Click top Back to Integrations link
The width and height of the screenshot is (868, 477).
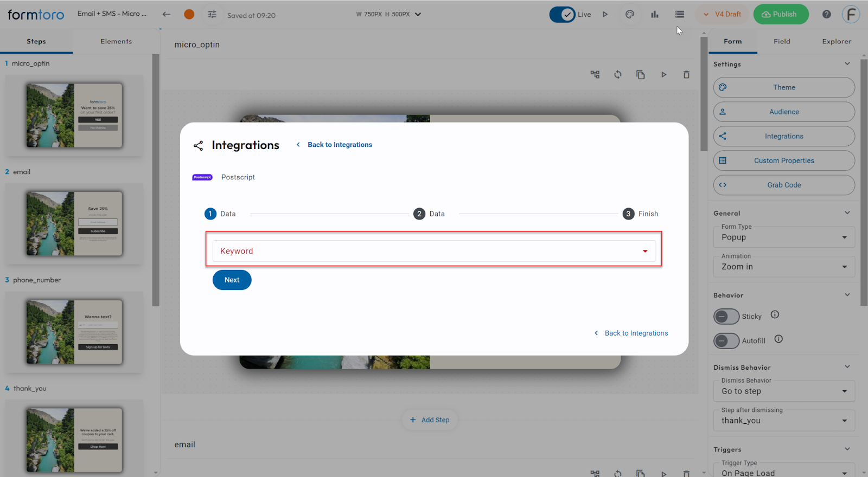335,145
